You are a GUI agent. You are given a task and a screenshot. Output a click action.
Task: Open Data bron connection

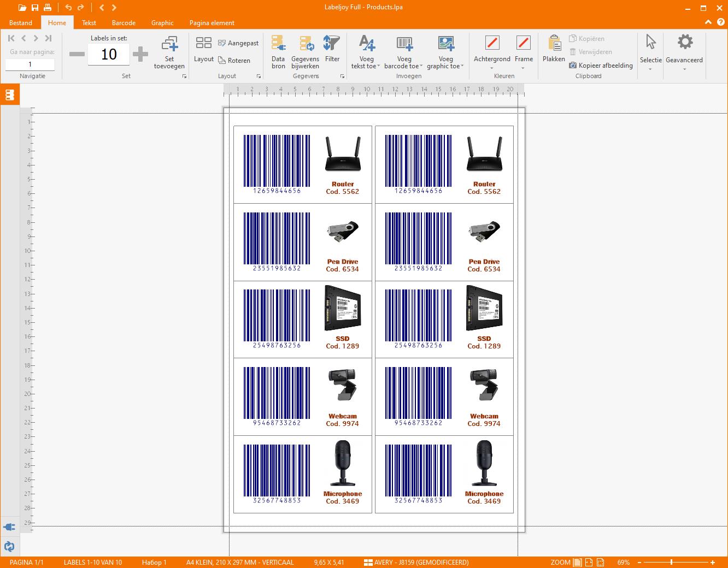[278, 52]
